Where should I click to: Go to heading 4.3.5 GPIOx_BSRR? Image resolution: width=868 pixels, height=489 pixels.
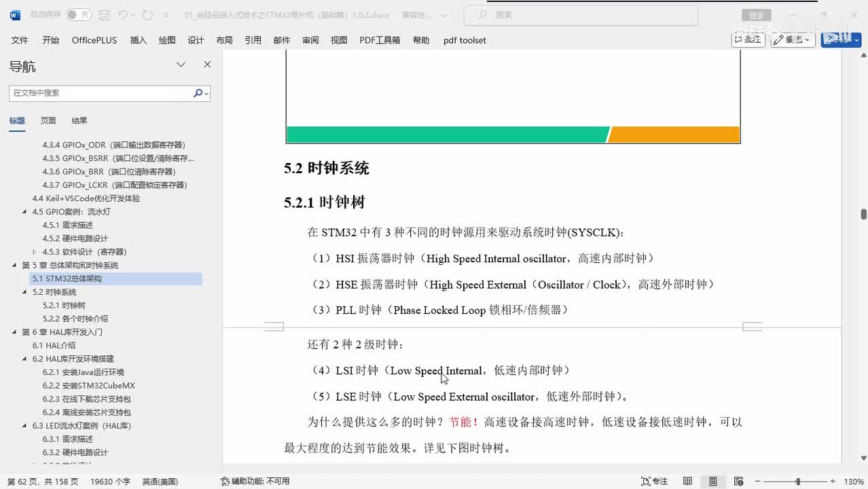coord(118,158)
